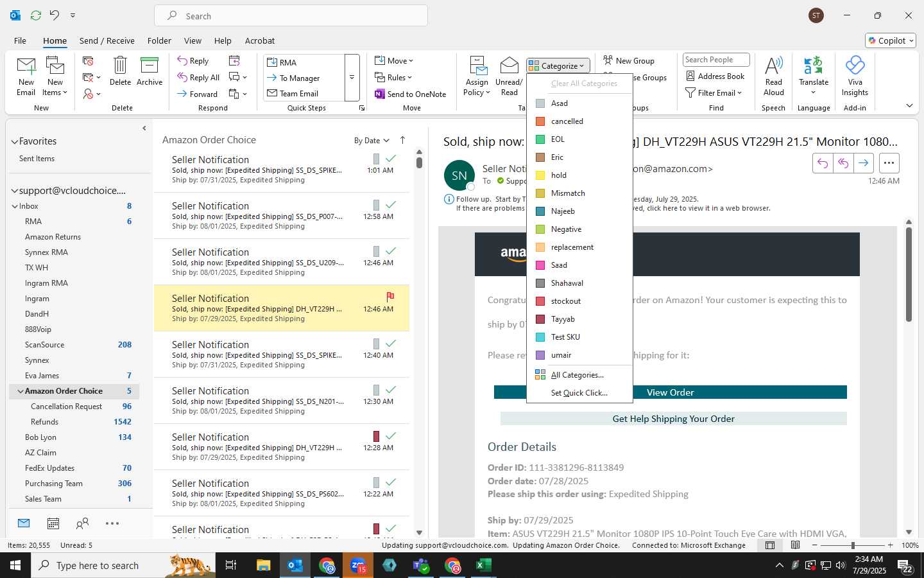The width and height of the screenshot is (924, 578).
Task: Click Get Help Shipping Your Order link
Action: (x=673, y=419)
